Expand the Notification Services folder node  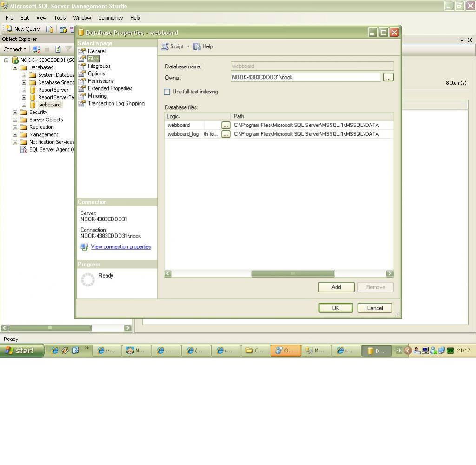(x=15, y=142)
